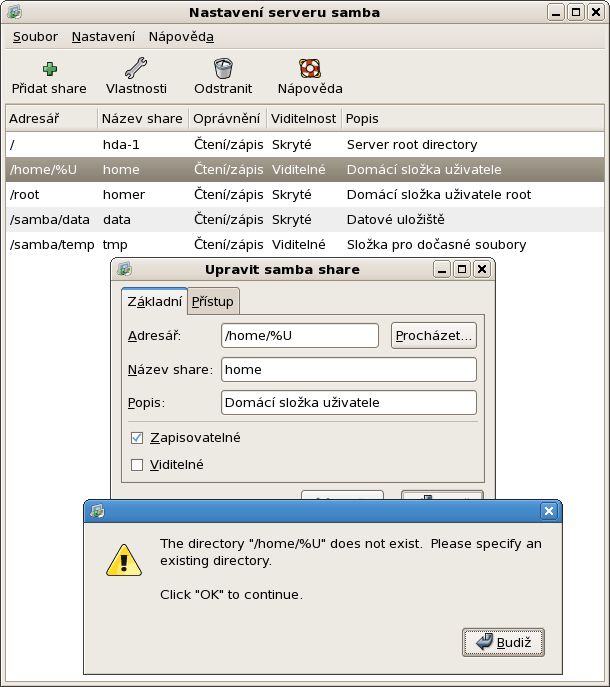Open the Soubor menu
Image resolution: width=610 pixels, height=687 pixels.
tap(35, 37)
